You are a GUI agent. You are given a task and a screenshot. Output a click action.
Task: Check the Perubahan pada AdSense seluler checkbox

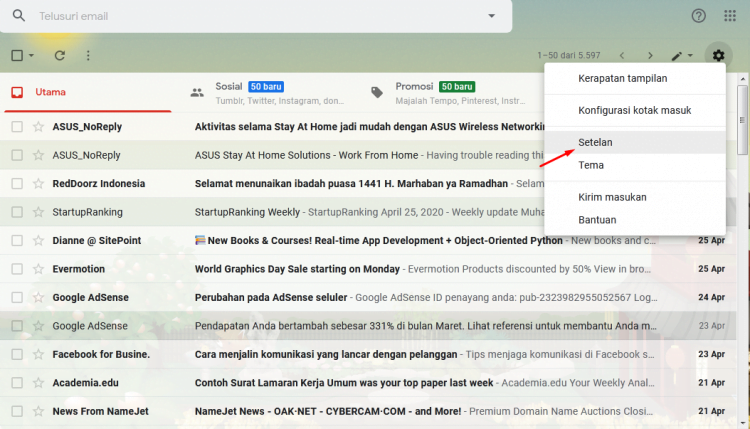(17, 297)
